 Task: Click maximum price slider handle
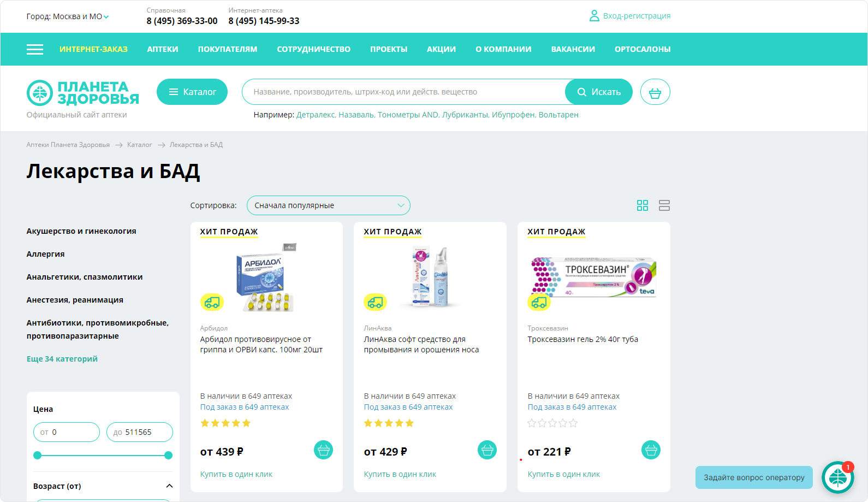click(x=169, y=455)
